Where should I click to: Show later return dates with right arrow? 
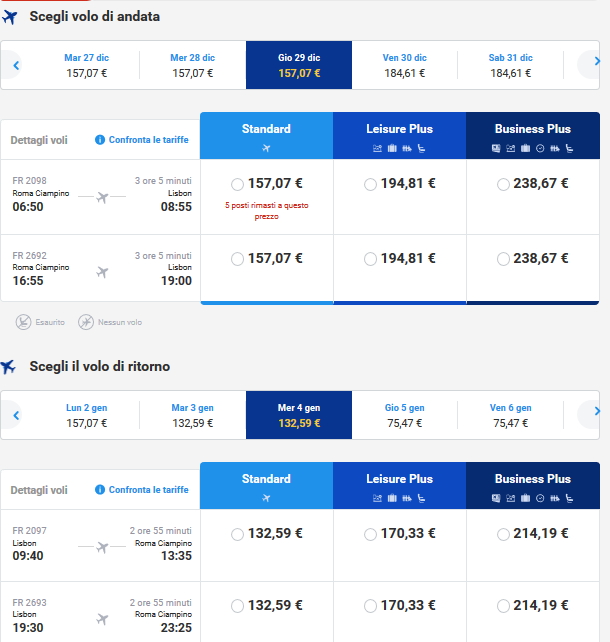596,412
